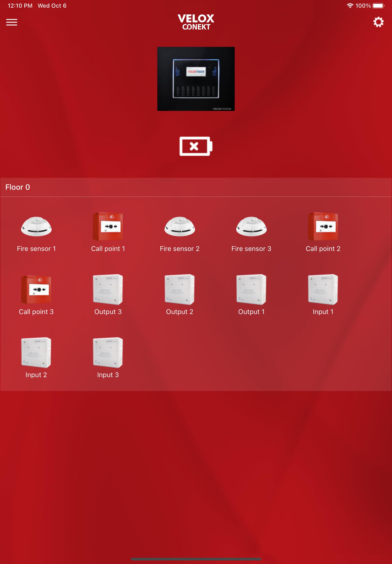The image size is (392, 564).
Task: Select the Call point 2 device icon
Action: (x=323, y=226)
